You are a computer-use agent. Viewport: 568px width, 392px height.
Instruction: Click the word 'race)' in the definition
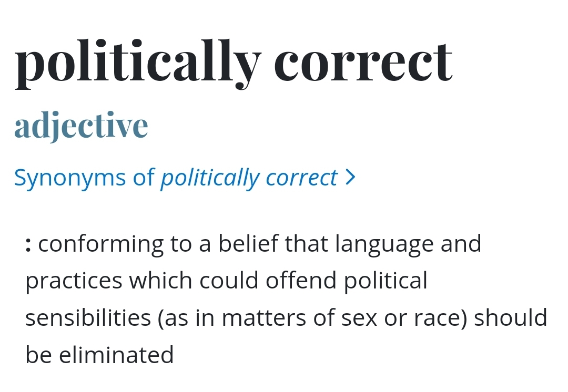coord(441,318)
